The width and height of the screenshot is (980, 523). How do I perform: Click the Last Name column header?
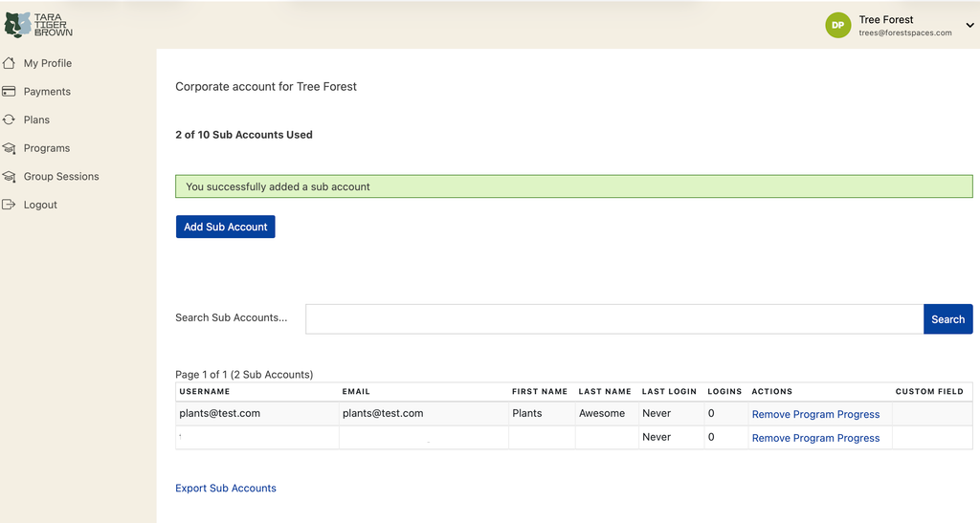pos(605,391)
